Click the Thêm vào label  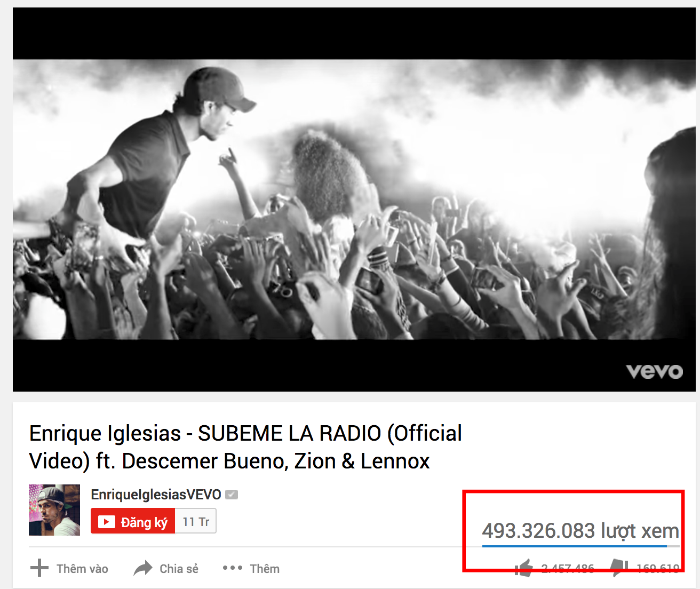(82, 569)
